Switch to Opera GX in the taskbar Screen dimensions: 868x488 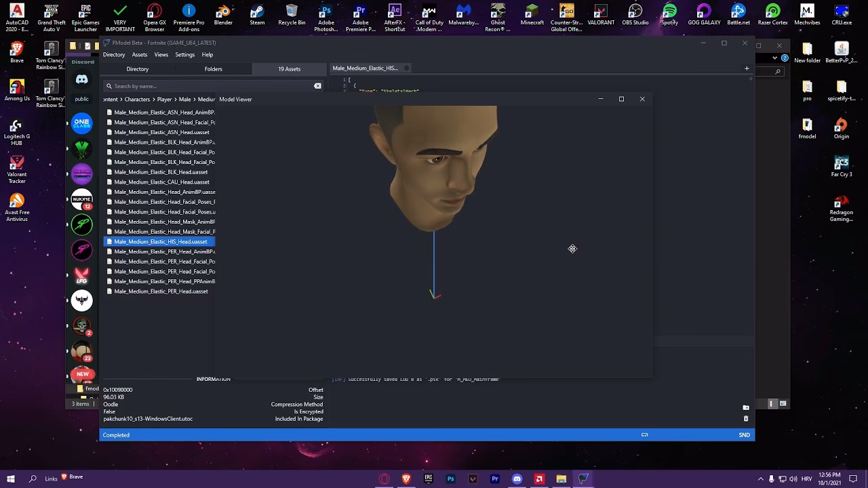(384, 479)
